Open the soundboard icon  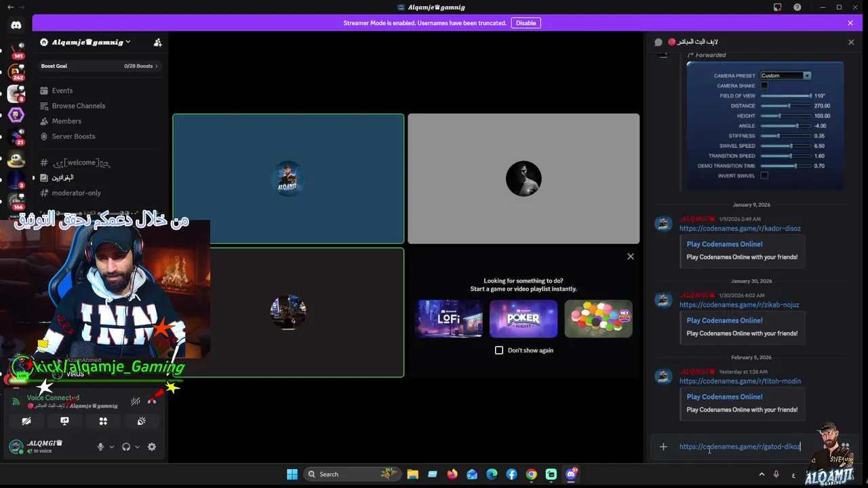click(141, 421)
